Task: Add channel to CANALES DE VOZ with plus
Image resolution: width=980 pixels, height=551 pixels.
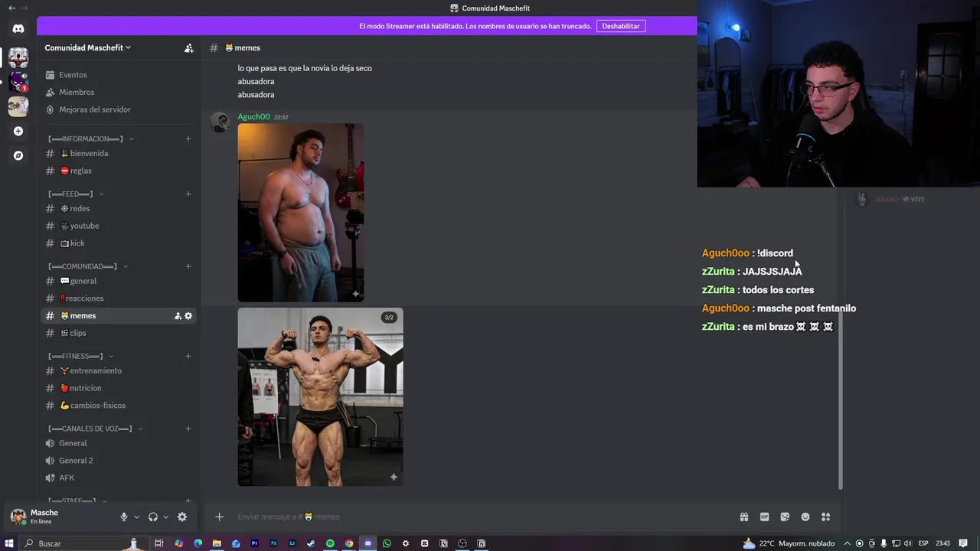Action: coord(188,429)
